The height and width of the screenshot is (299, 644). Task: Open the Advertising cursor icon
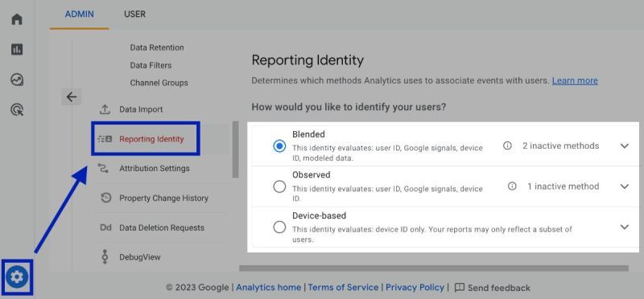[x=17, y=109]
